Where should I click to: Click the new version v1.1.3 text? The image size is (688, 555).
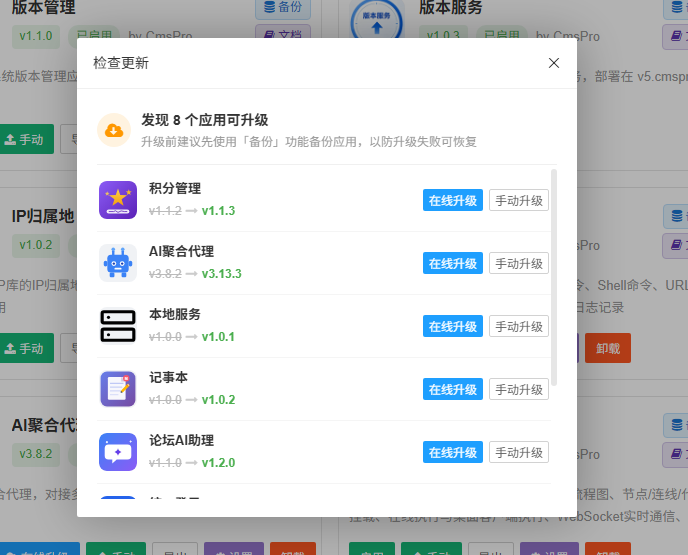[219, 211]
